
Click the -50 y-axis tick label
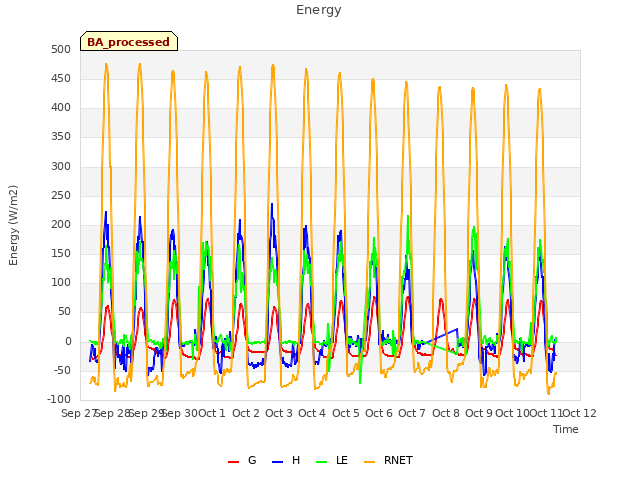tap(61, 370)
